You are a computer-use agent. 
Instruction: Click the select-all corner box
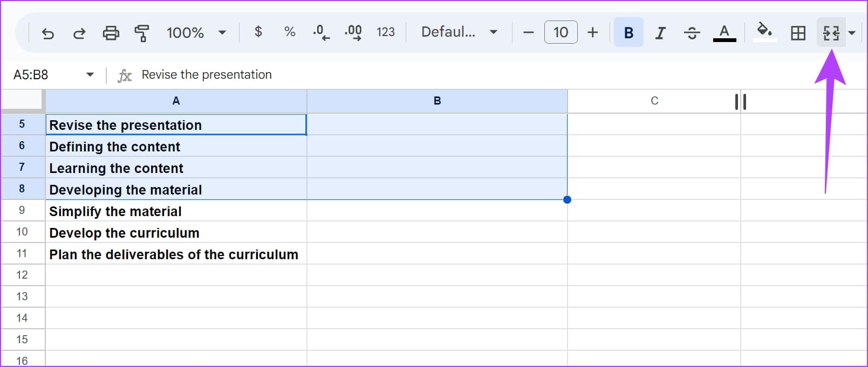pyautogui.click(x=22, y=100)
